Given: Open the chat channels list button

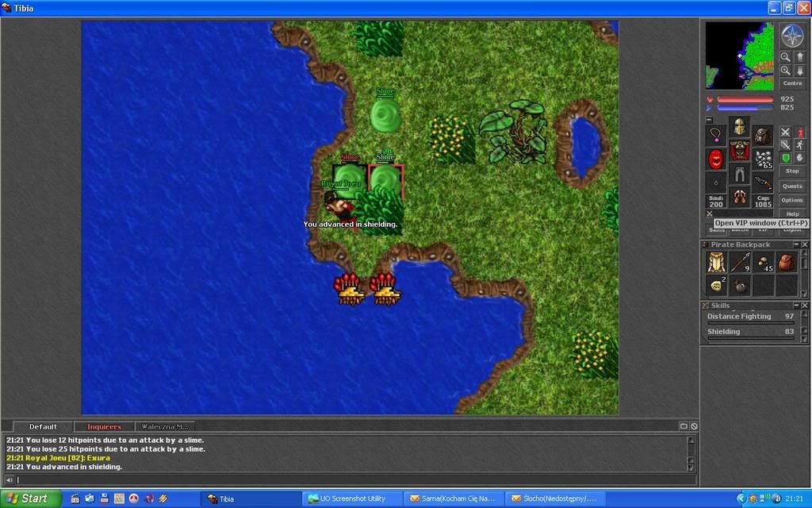Looking at the screenshot, I should click(x=684, y=426).
